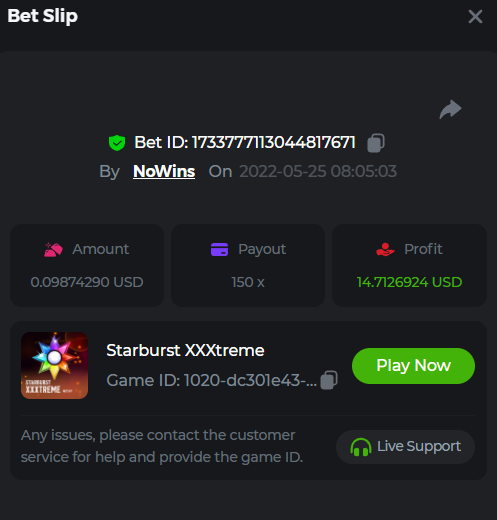Image resolution: width=497 pixels, height=520 pixels.
Task: Click the 150 x payout value
Action: [x=248, y=282]
